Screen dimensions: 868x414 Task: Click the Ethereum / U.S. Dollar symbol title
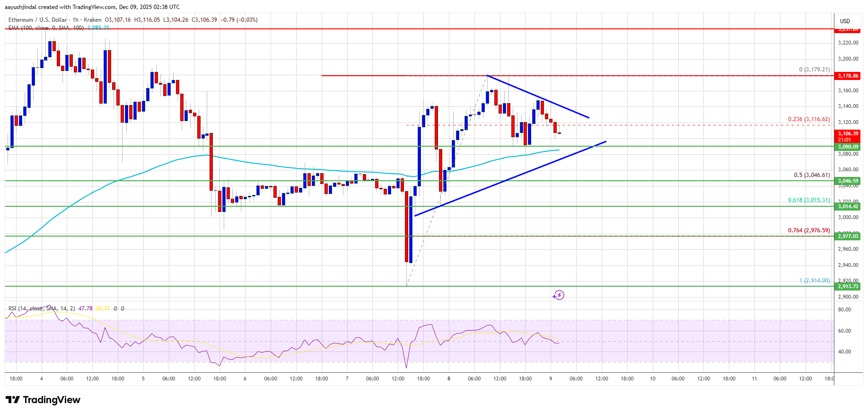click(37, 20)
